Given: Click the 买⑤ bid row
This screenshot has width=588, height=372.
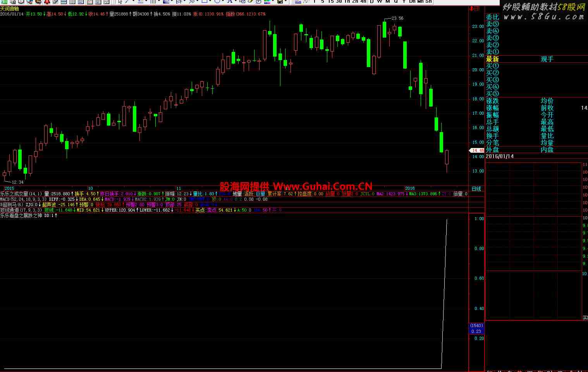Looking at the screenshot, I should [493, 93].
